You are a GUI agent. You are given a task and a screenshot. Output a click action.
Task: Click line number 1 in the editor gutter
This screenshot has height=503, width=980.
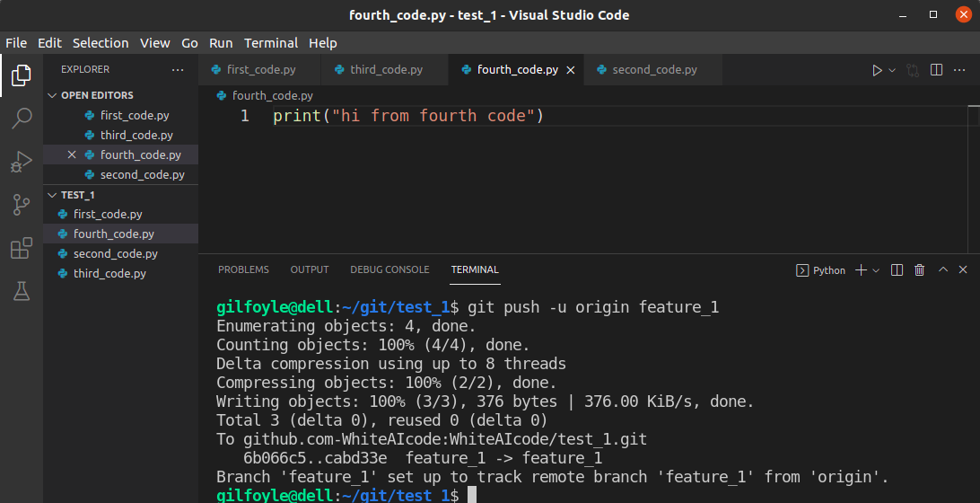(x=244, y=116)
